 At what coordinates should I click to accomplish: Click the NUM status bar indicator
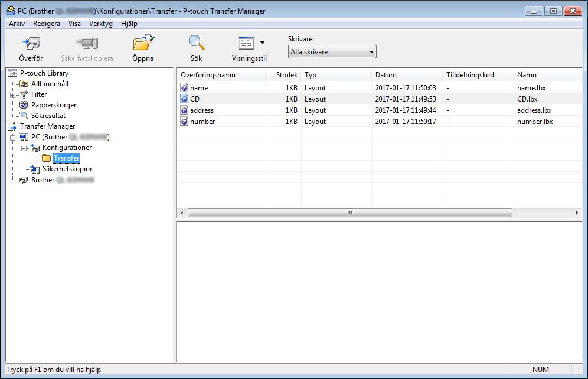[540, 369]
